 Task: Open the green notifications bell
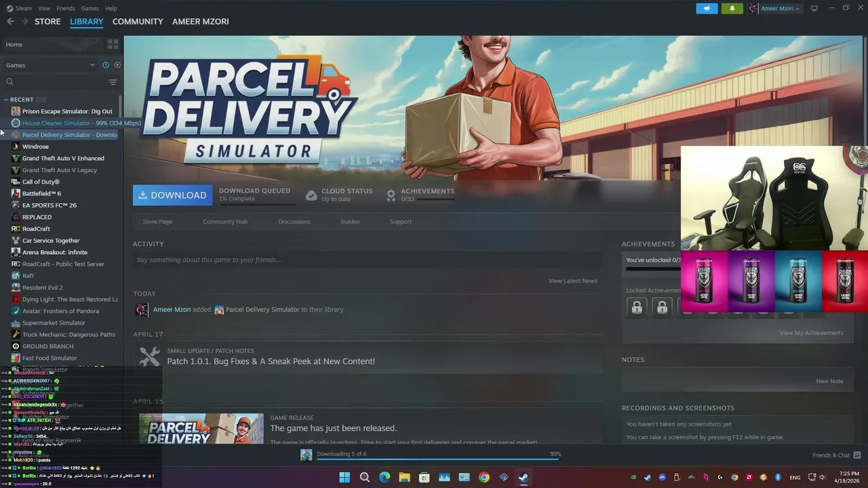coord(732,9)
